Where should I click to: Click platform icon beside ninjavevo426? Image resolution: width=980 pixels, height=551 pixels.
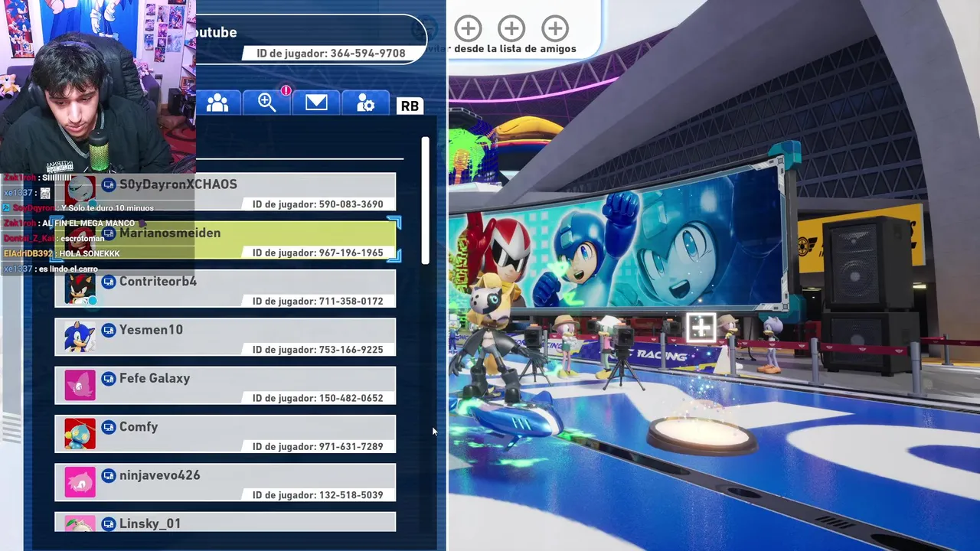tap(109, 475)
